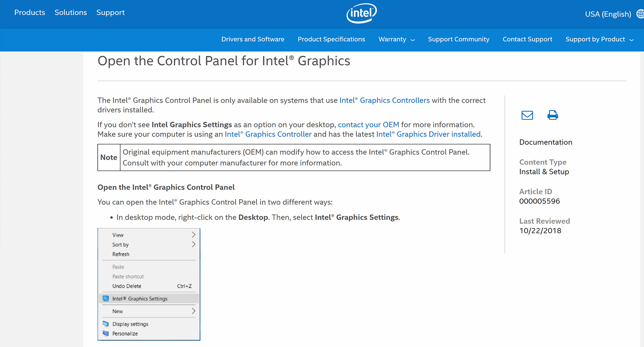Image resolution: width=644 pixels, height=347 pixels.
Task: Expand the Sort by submenu arrow
Action: [193, 244]
